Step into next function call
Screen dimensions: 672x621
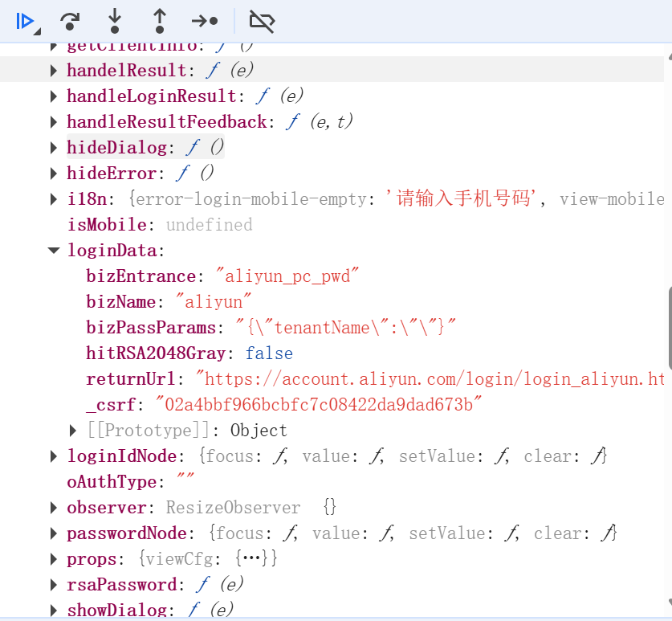click(115, 21)
